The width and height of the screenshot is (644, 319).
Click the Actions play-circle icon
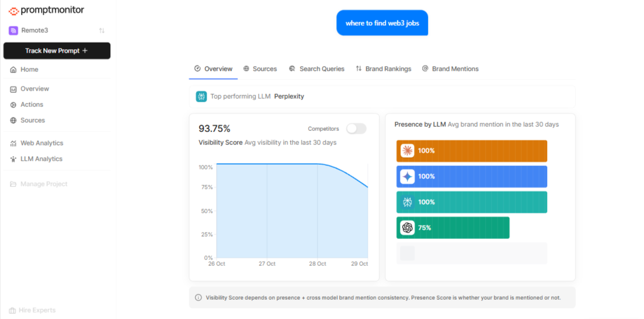pos(13,105)
